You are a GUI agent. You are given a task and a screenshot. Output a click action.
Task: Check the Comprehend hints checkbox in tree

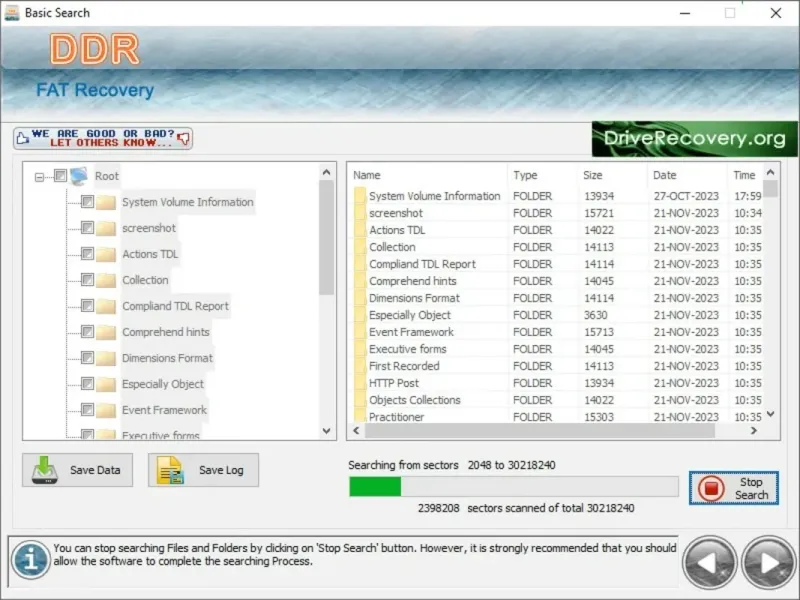(x=87, y=332)
